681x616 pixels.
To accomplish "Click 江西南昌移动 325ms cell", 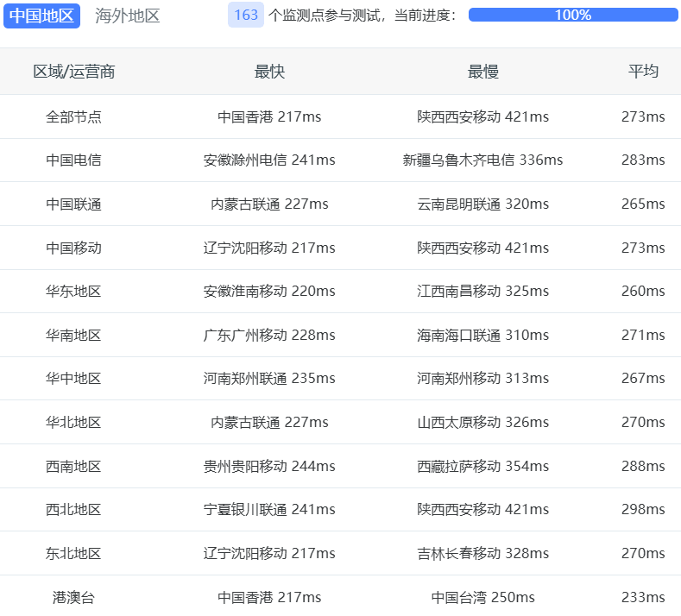I will 483,291.
